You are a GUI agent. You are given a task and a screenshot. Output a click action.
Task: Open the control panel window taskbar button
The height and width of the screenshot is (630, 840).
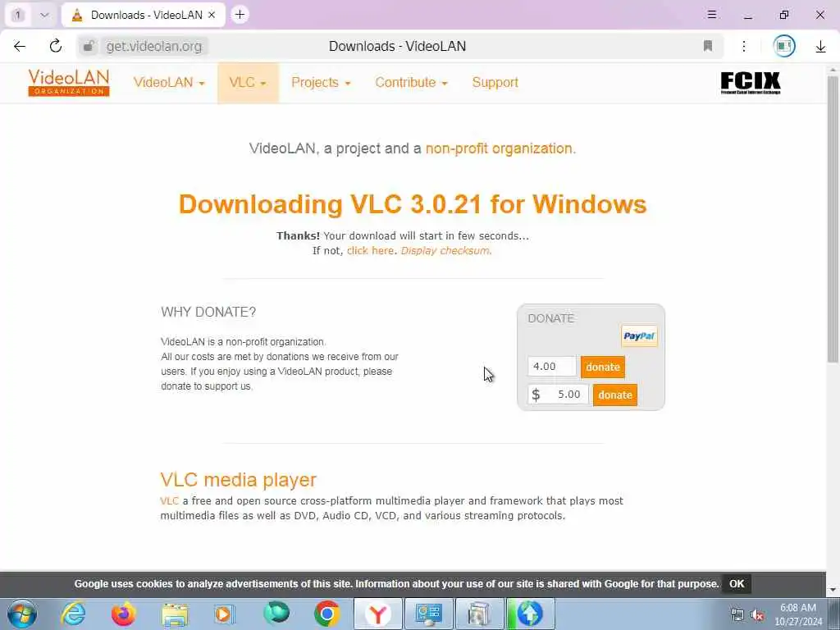pos(428,614)
